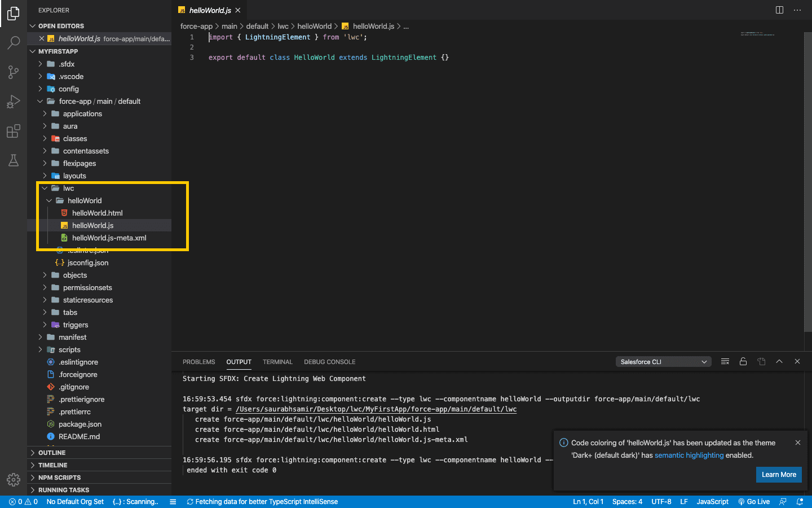Switch to the Problems tab
Screen dimensions: 812x508
(199, 362)
